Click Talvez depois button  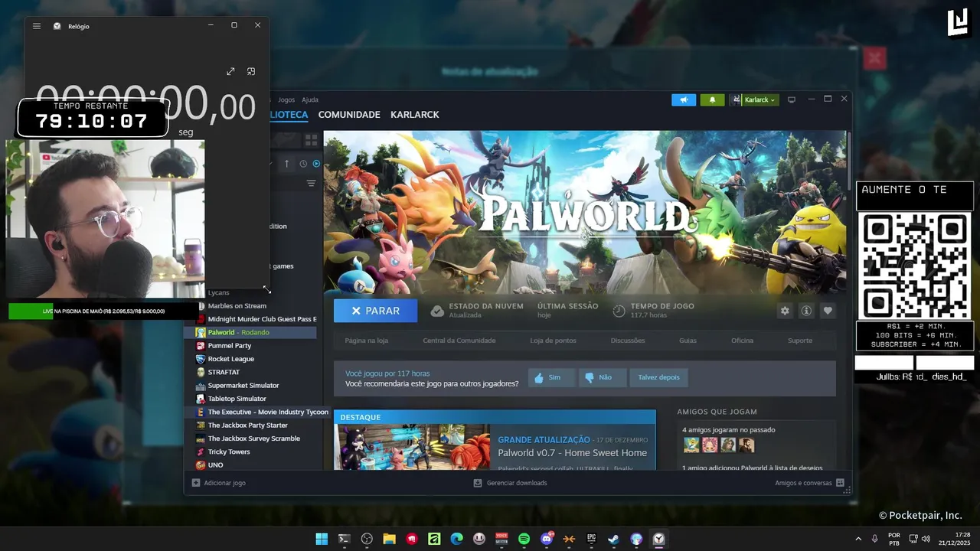(658, 377)
